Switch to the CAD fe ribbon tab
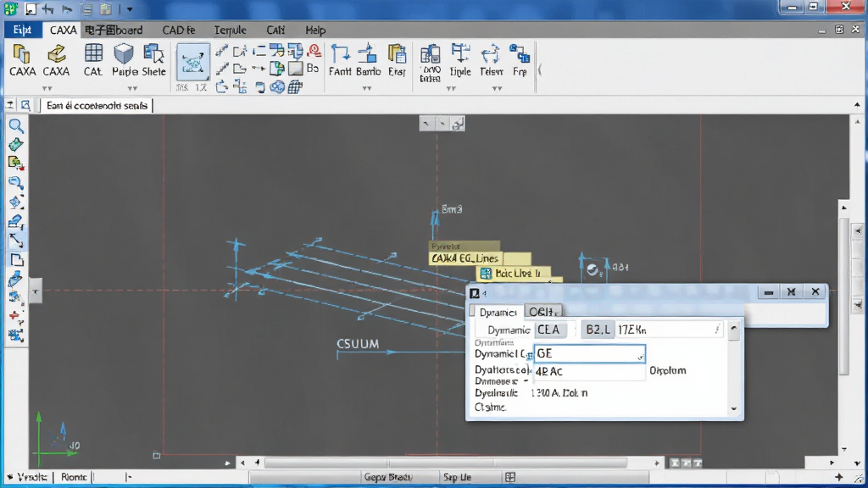This screenshot has height=488, width=868. 178,30
